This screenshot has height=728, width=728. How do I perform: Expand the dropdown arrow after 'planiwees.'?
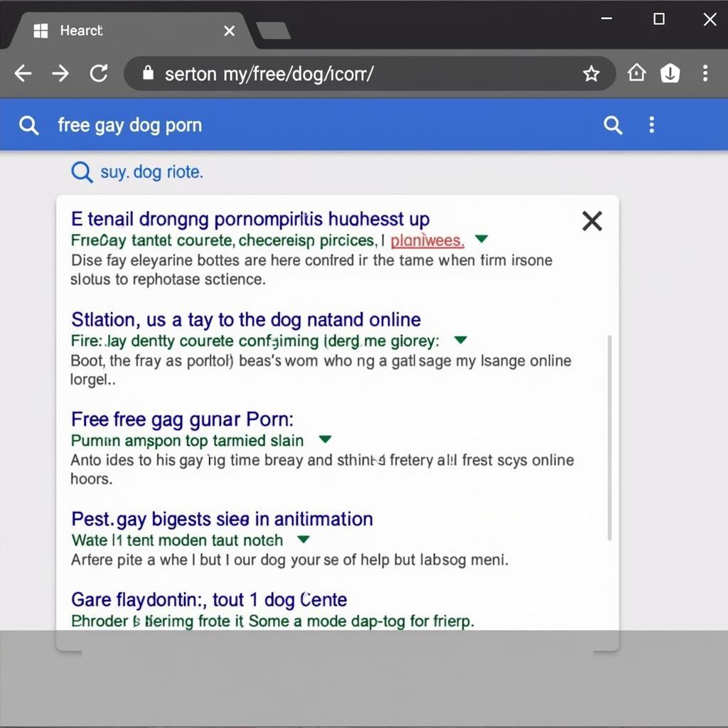pyautogui.click(x=481, y=239)
